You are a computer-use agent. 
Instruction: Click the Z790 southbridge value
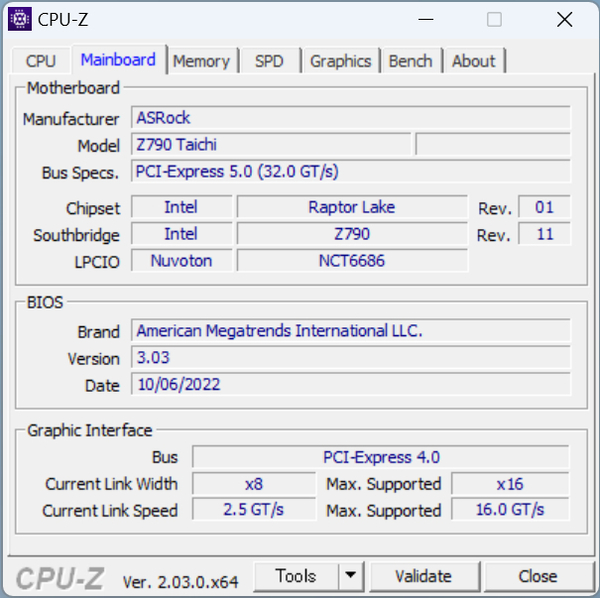352,234
